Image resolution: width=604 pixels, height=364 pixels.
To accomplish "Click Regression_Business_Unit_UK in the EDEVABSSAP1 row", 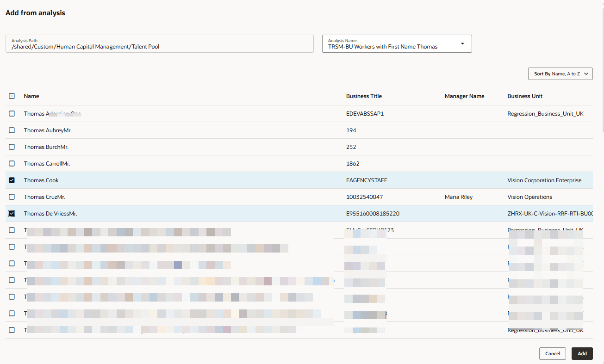I will tap(545, 114).
